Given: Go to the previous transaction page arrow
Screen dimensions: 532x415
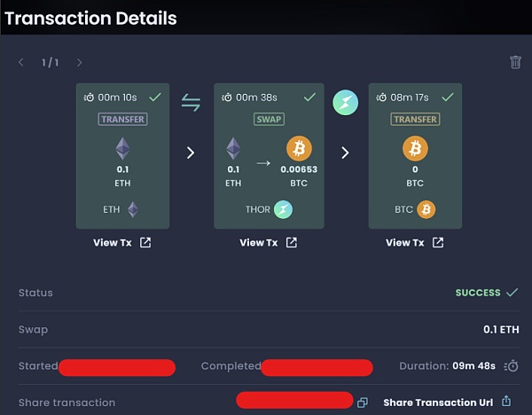Looking at the screenshot, I should 22,62.
